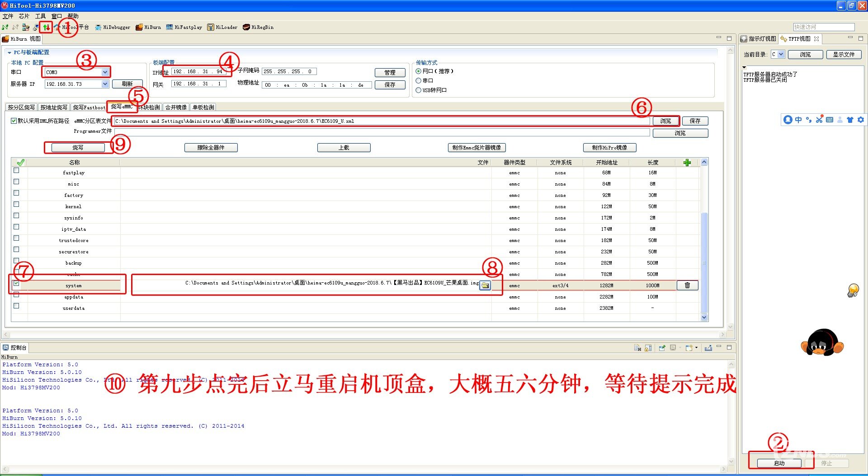Image resolution: width=868 pixels, height=476 pixels.
Task: Select all partitions via header checkmark
Action: pos(20,163)
